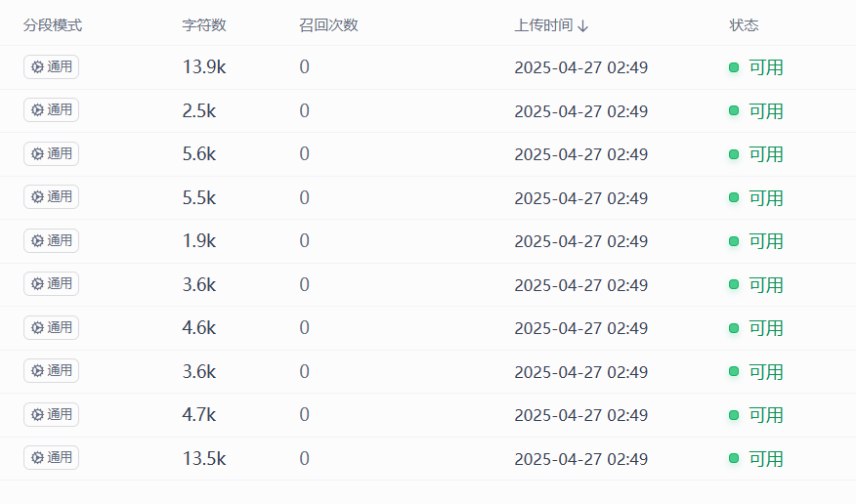Click the green 可用 status in the 4.7k row
Screen dimensions: 856x504
coord(756,415)
